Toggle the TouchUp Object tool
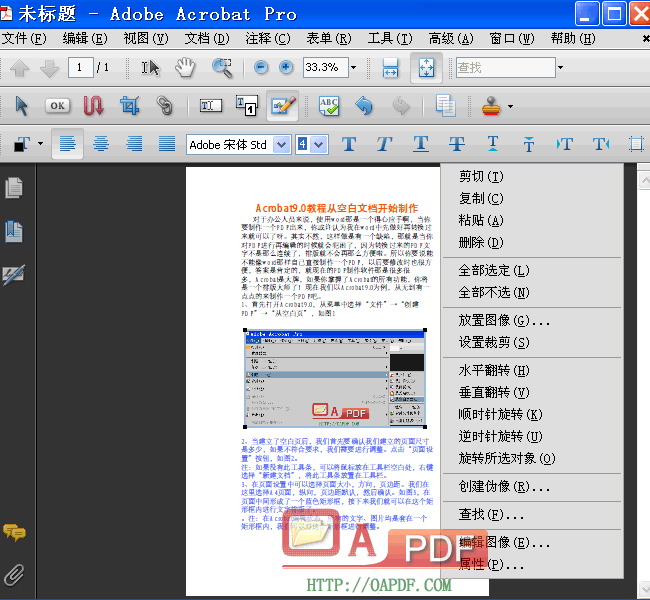650x600 pixels. (x=283, y=106)
